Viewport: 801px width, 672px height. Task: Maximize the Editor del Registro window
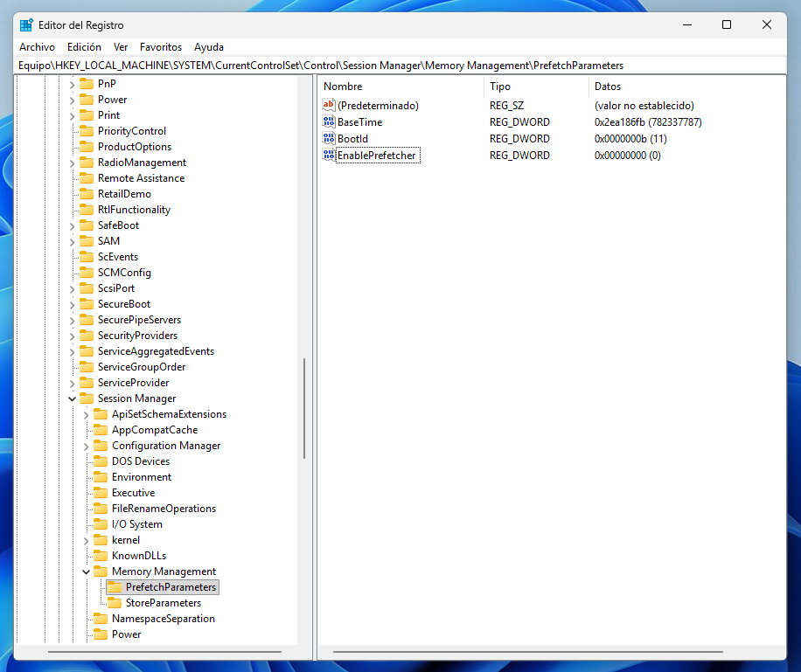[x=727, y=24]
